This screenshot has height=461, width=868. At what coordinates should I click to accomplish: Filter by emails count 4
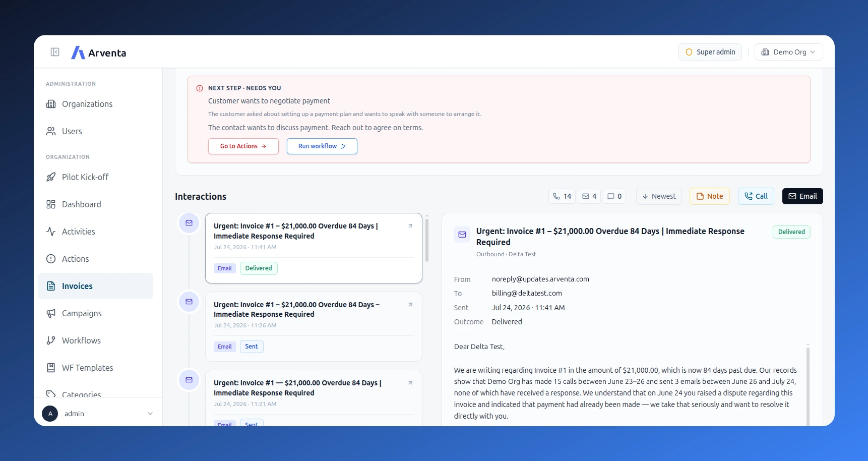coord(589,196)
